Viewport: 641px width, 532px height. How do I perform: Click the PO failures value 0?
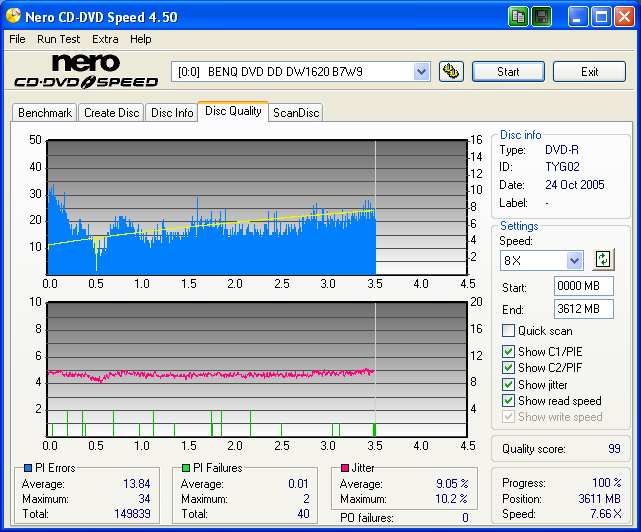click(x=465, y=518)
